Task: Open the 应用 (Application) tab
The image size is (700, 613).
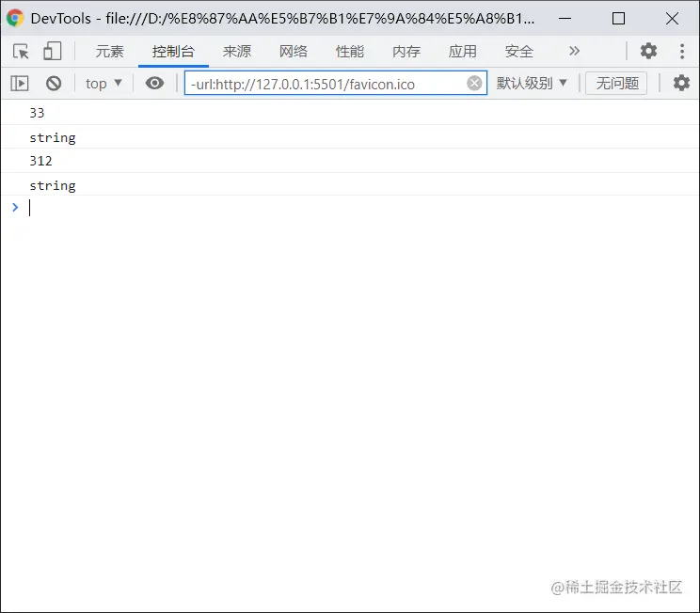Action: (x=463, y=52)
